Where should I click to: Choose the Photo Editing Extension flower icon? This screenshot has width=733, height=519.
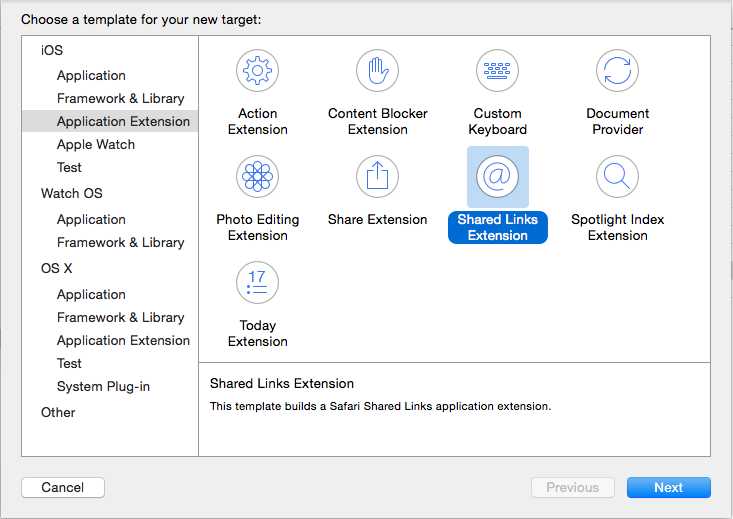click(257, 177)
